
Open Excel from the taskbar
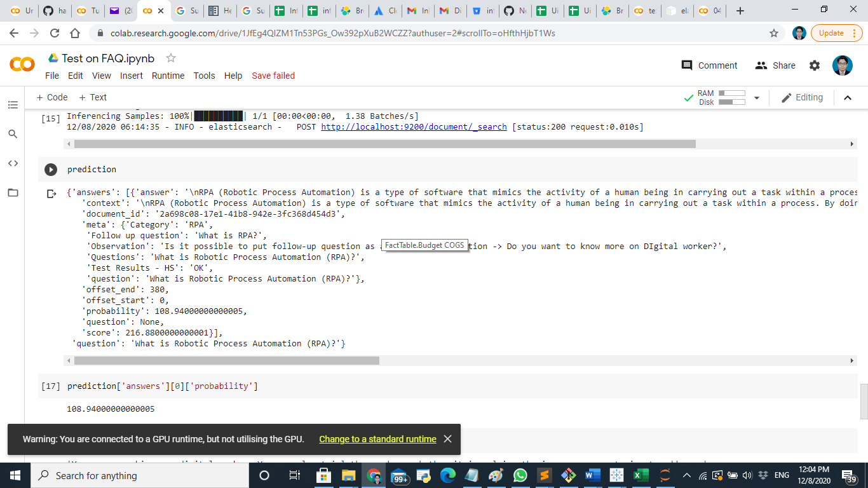pos(641,475)
